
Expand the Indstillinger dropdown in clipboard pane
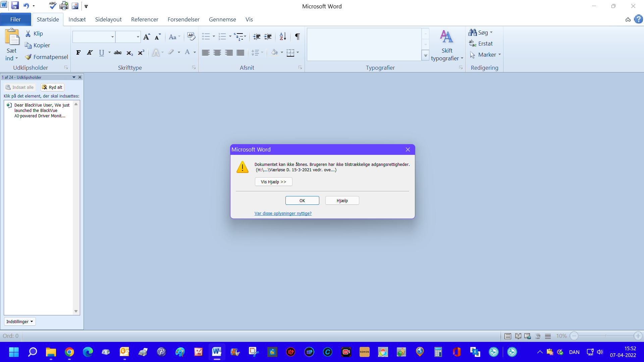20,321
